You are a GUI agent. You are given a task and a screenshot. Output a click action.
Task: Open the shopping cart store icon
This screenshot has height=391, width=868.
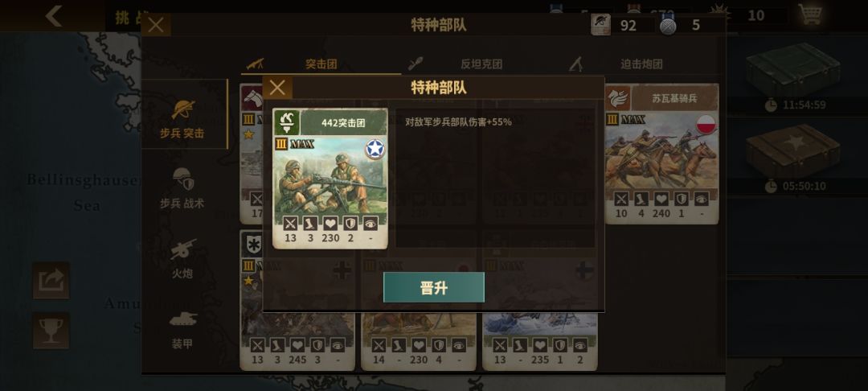coord(810,14)
